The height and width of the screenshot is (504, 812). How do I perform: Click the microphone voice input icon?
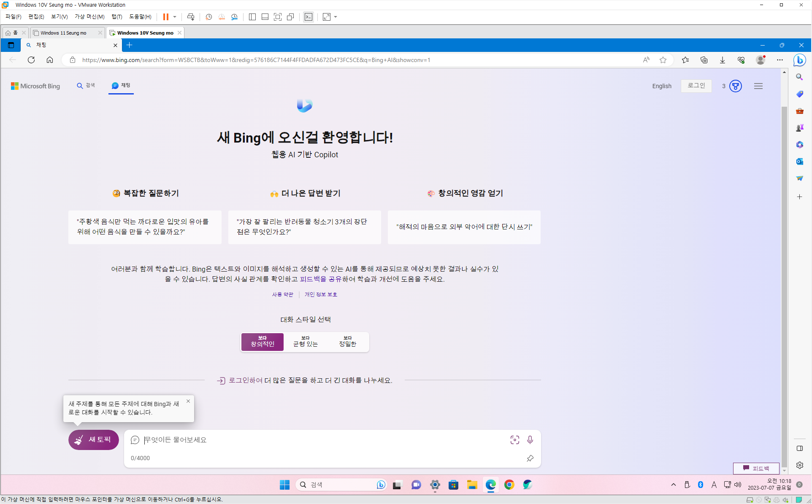point(530,440)
